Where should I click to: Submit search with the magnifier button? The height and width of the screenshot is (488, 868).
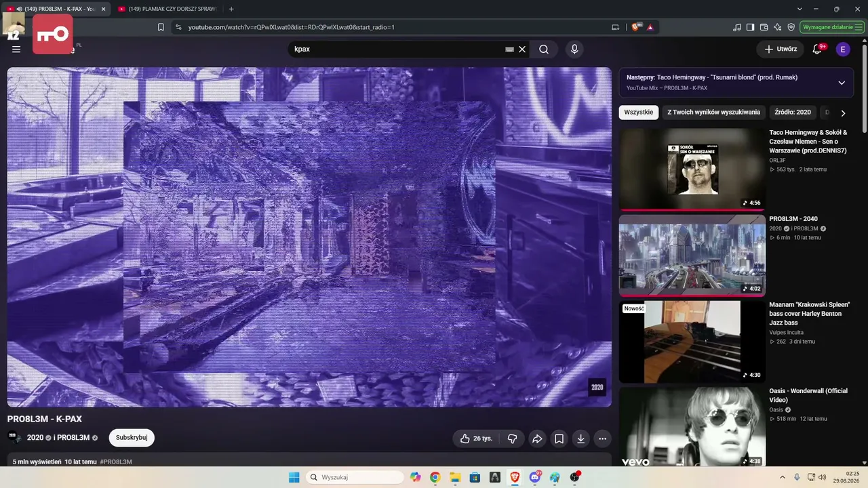click(544, 49)
